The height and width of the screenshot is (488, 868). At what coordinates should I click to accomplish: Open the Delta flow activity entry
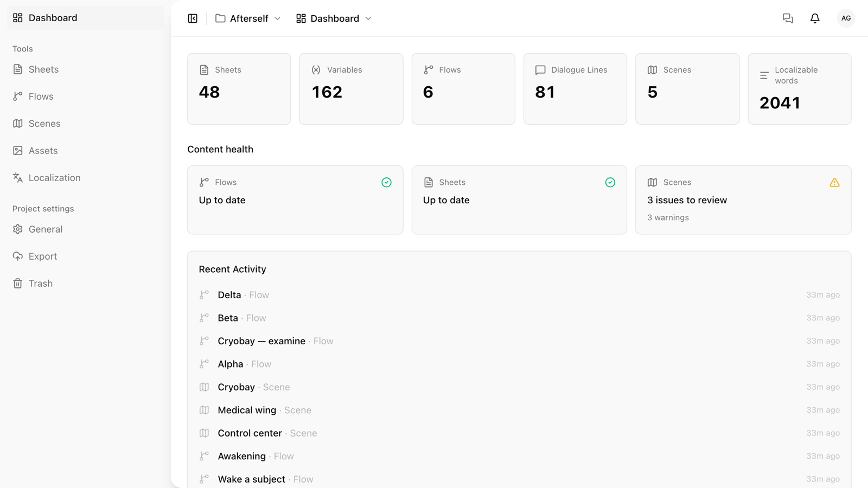[x=519, y=295]
